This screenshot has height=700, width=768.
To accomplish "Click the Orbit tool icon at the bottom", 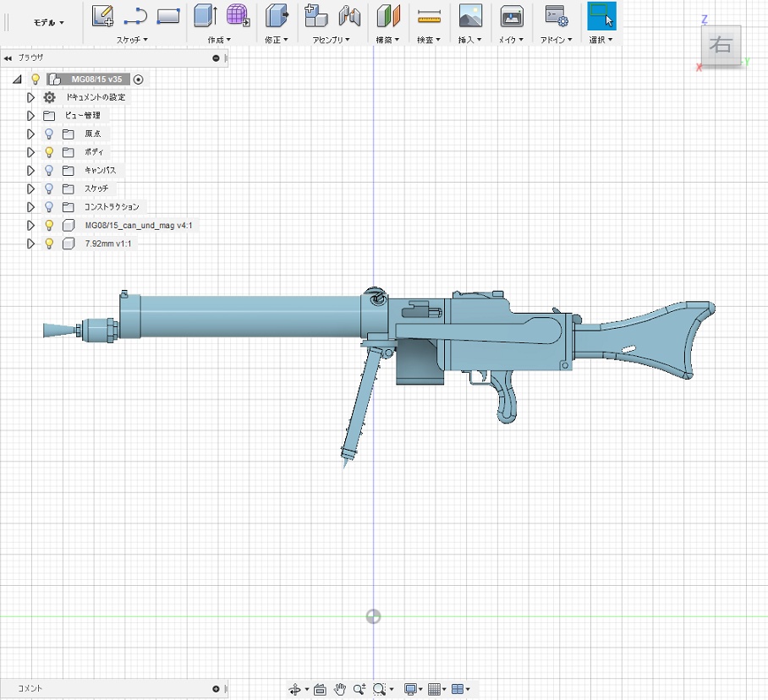I will 295,689.
